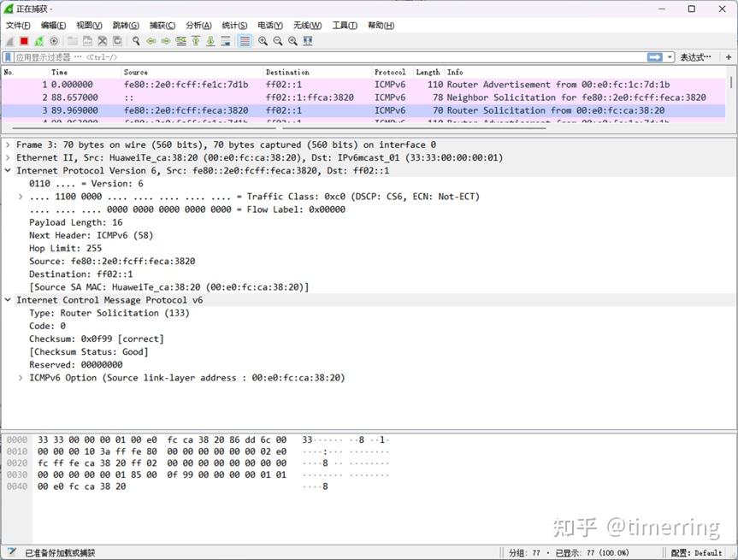Image resolution: width=738 pixels, height=560 pixels.
Task: Zoom in on the packet list text
Action: pyautogui.click(x=261, y=41)
